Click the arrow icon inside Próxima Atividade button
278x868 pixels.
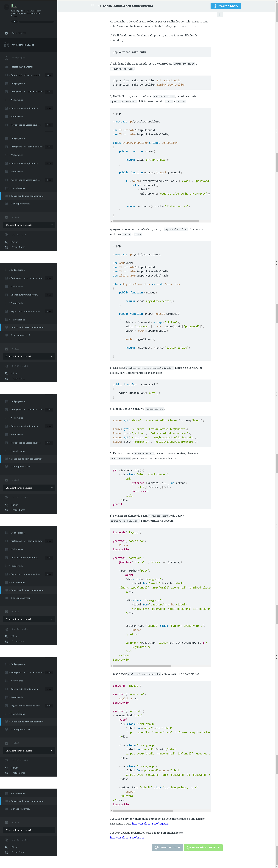[215, 6]
